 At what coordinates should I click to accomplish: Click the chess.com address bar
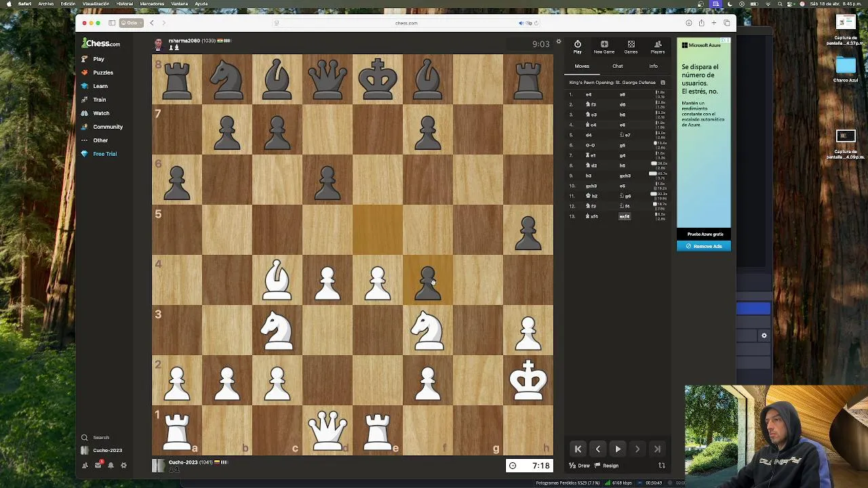pos(406,23)
